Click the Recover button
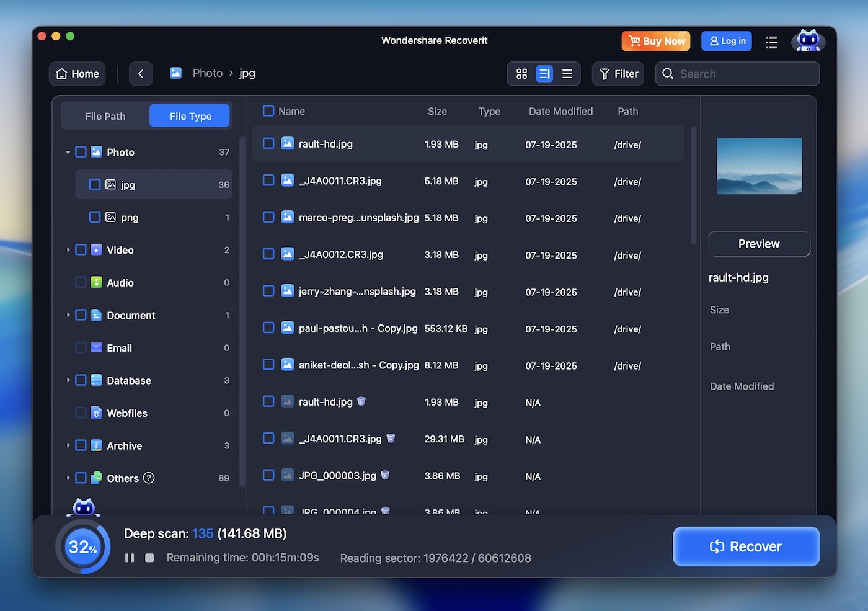The width and height of the screenshot is (868, 611). pyautogui.click(x=746, y=546)
